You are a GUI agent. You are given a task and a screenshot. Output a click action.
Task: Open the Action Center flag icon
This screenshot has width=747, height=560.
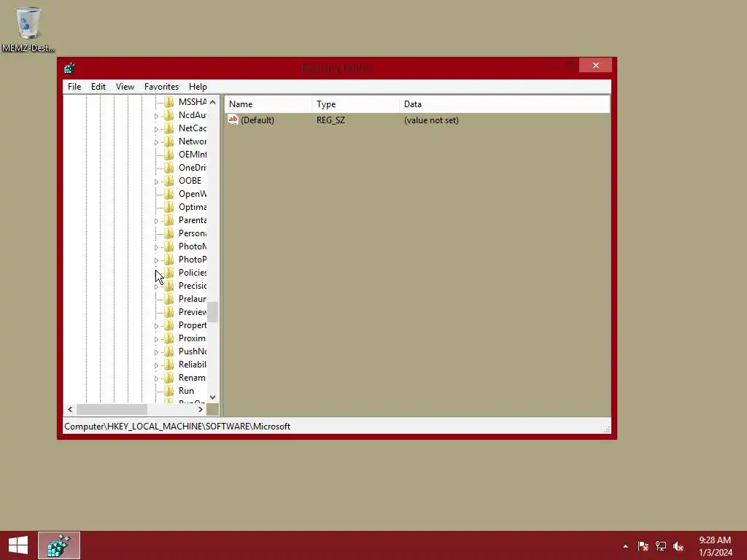(x=643, y=546)
